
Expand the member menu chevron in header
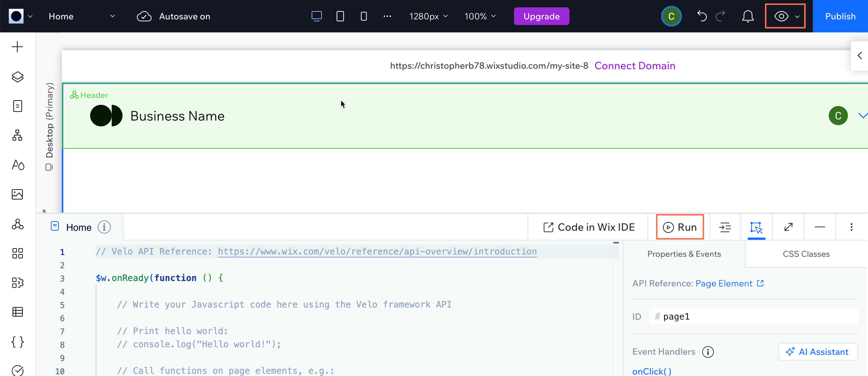(863, 116)
